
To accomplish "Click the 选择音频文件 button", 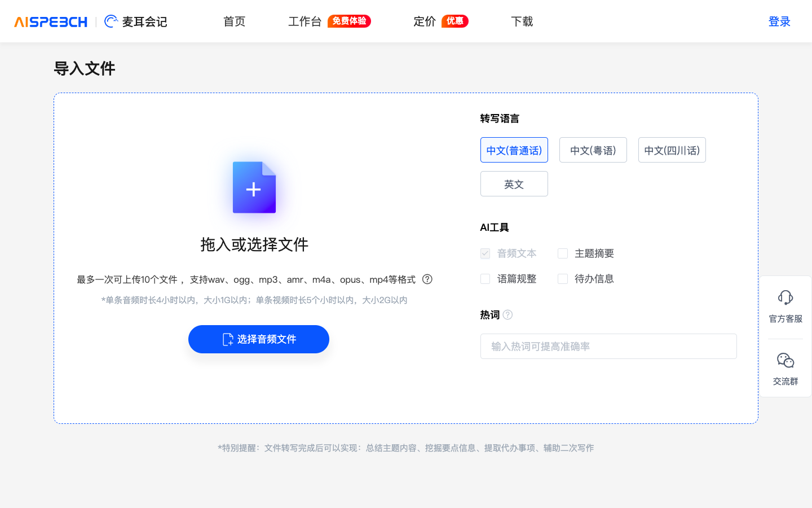I will click(258, 339).
